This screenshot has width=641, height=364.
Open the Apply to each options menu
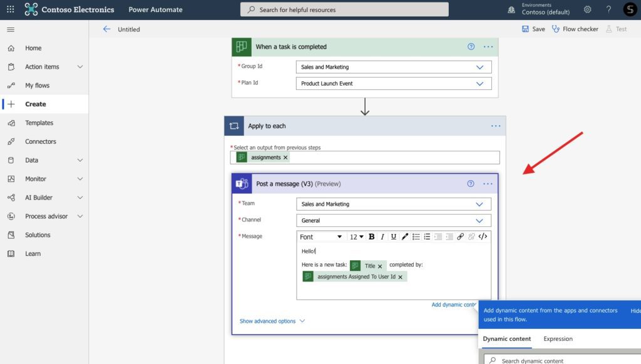pyautogui.click(x=496, y=126)
